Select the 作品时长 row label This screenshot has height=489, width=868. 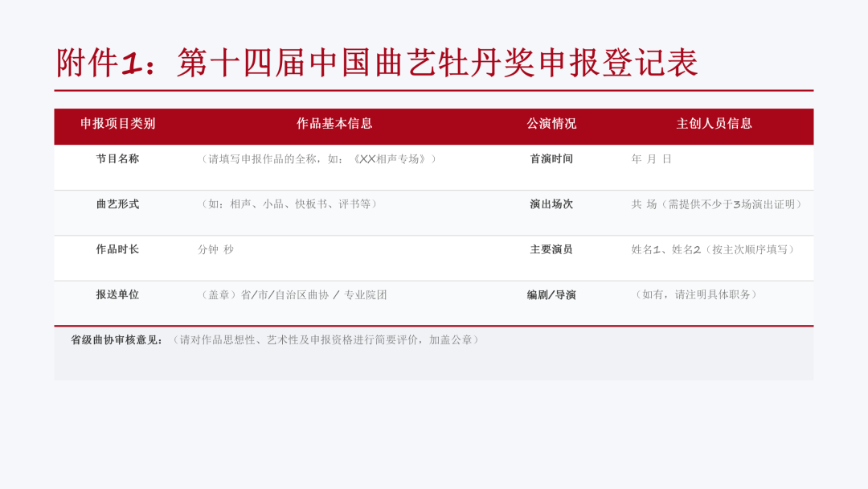tap(117, 249)
